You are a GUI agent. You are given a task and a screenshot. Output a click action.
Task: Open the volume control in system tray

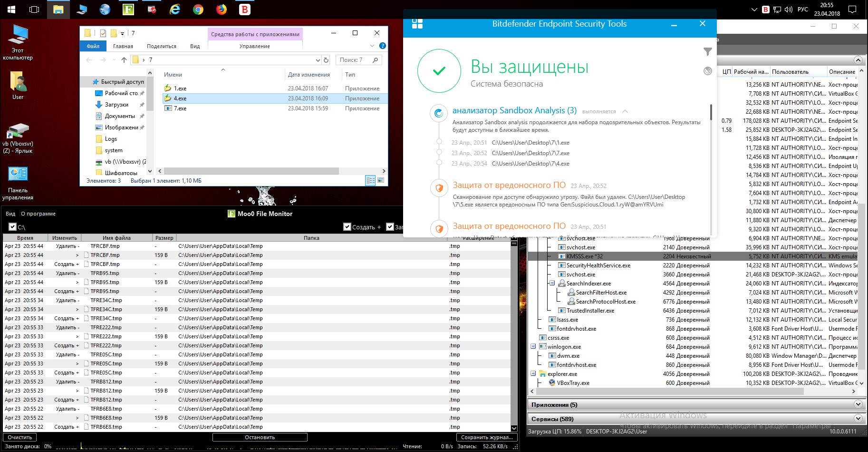(x=789, y=10)
